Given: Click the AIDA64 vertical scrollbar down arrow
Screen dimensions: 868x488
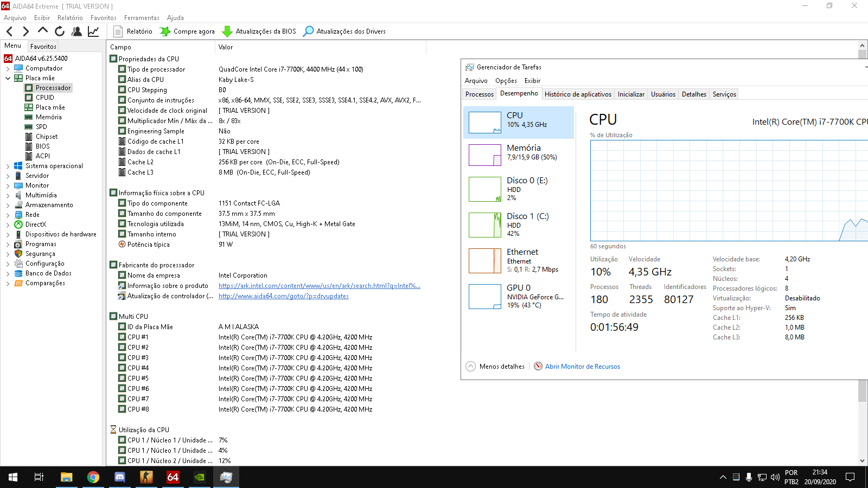Looking at the screenshot, I should [x=862, y=461].
